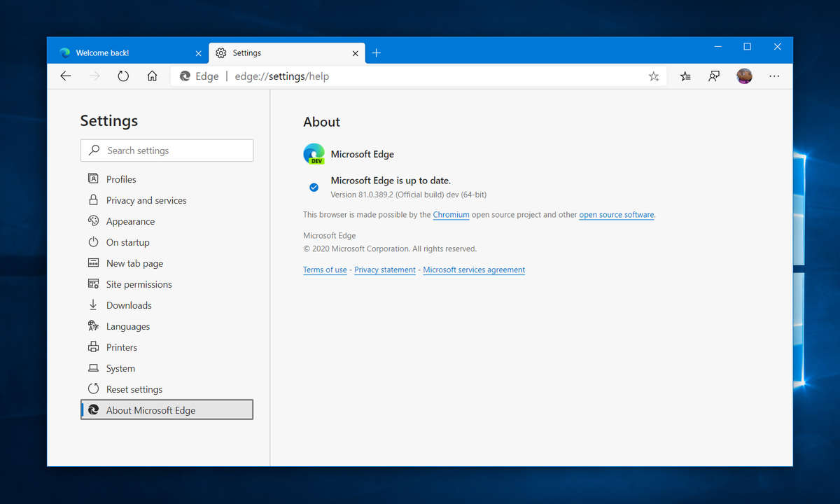
Task: Open the Microsoft services agreement link
Action: pos(474,269)
